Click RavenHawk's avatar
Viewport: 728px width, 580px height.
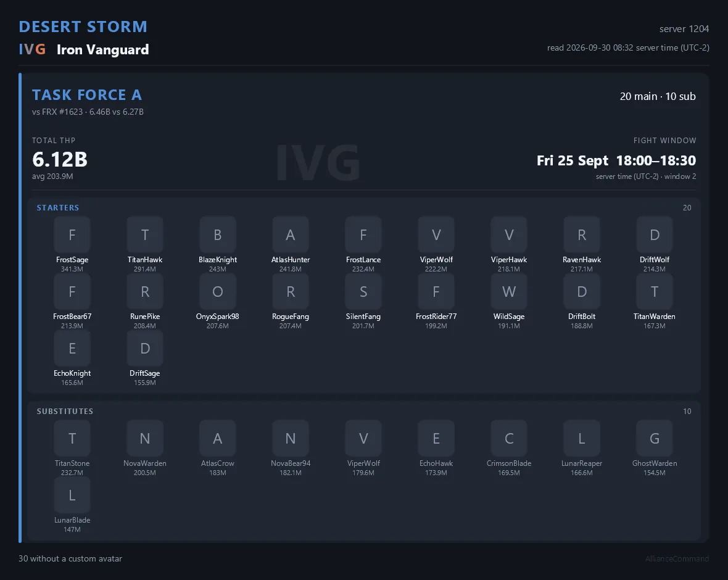[582, 234]
